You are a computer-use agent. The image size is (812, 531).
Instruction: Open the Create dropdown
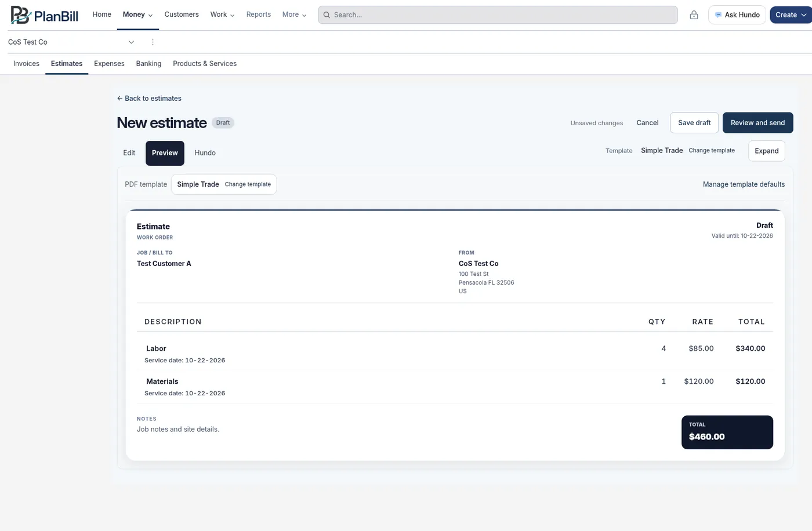click(791, 15)
